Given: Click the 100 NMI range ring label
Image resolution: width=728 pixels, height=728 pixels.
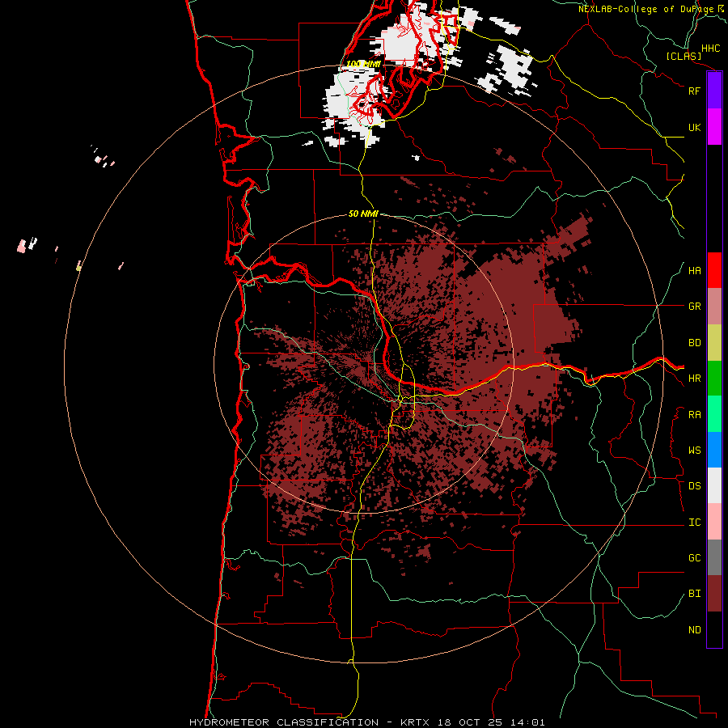Looking at the screenshot, I should pyautogui.click(x=363, y=64).
